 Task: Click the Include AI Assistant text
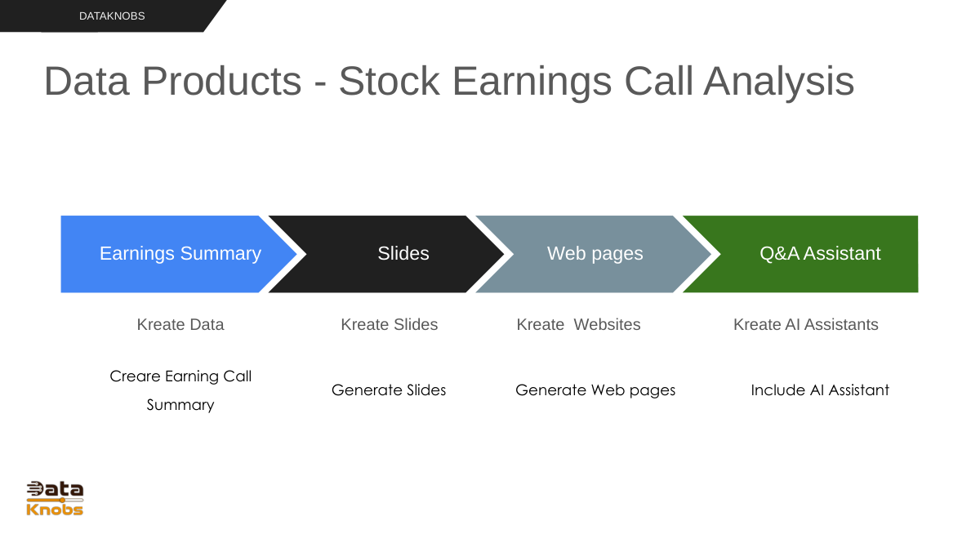(x=820, y=390)
